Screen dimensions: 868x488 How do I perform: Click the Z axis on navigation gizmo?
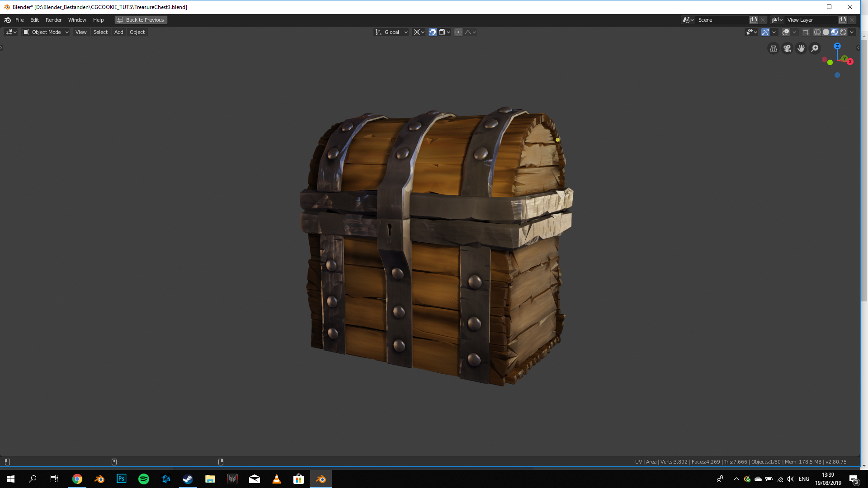(x=837, y=46)
